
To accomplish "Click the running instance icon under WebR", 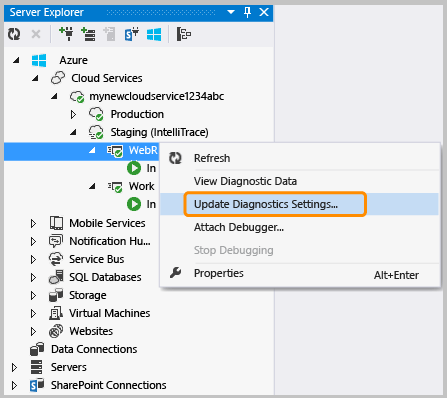I will [x=134, y=168].
